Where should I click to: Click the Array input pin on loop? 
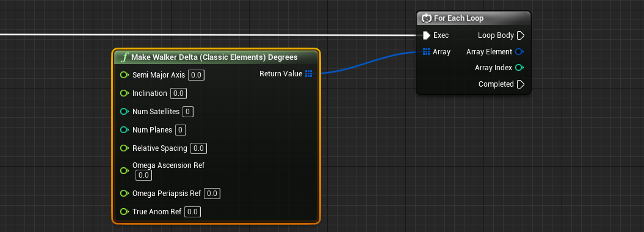pos(426,52)
